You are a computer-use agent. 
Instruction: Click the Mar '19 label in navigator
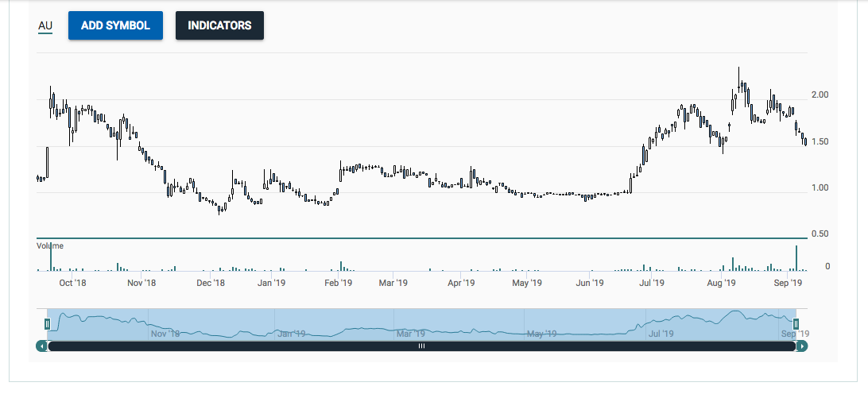coord(410,334)
